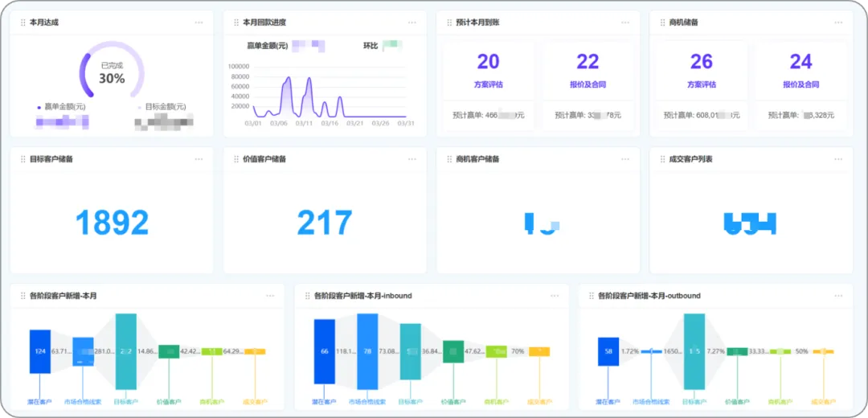Screen dimensions: 868x418
Task: Open the more menu on 本月达成 card
Action: tap(199, 23)
